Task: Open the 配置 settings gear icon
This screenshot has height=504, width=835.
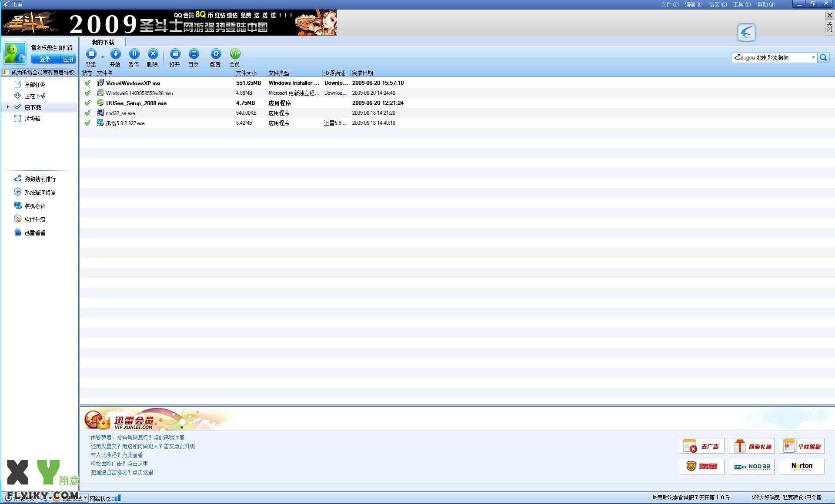Action: pyautogui.click(x=216, y=54)
